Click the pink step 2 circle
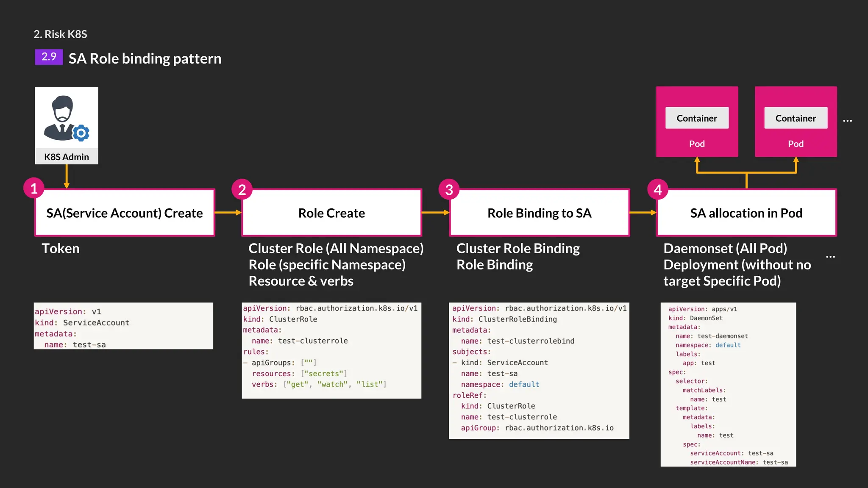The width and height of the screenshot is (868, 488). click(242, 189)
